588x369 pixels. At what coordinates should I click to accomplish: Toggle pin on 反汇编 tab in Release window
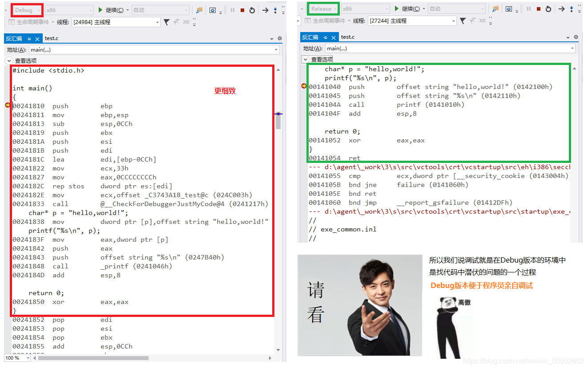[x=326, y=37]
